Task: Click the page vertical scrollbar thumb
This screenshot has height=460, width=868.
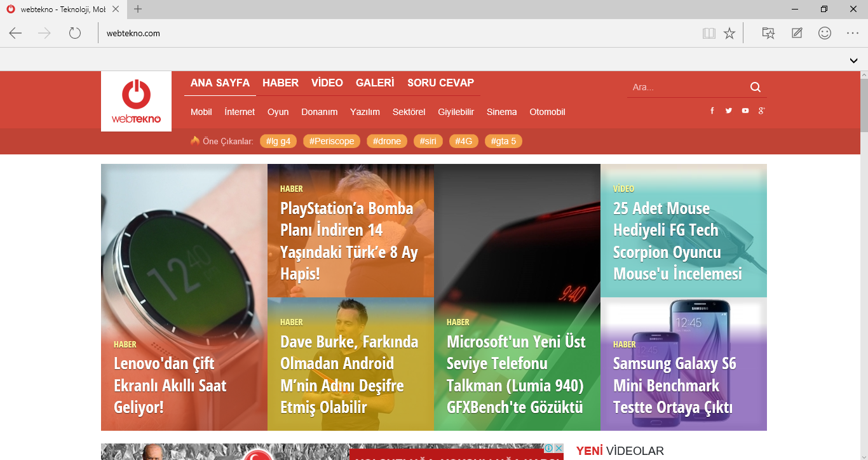Action: [x=864, y=105]
